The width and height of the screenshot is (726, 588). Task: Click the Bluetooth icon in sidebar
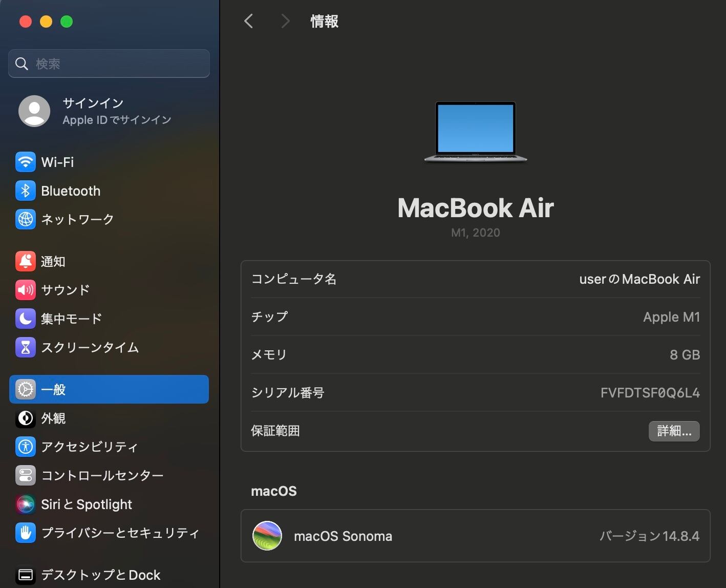25,191
